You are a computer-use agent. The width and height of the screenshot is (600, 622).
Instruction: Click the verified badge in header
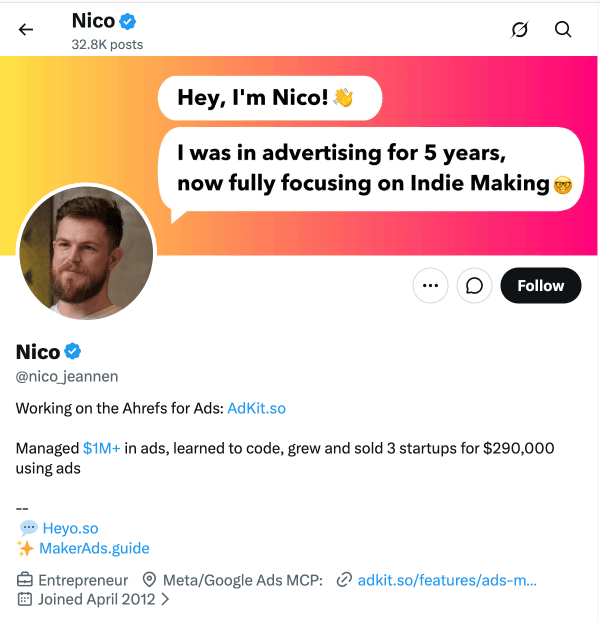(x=128, y=21)
